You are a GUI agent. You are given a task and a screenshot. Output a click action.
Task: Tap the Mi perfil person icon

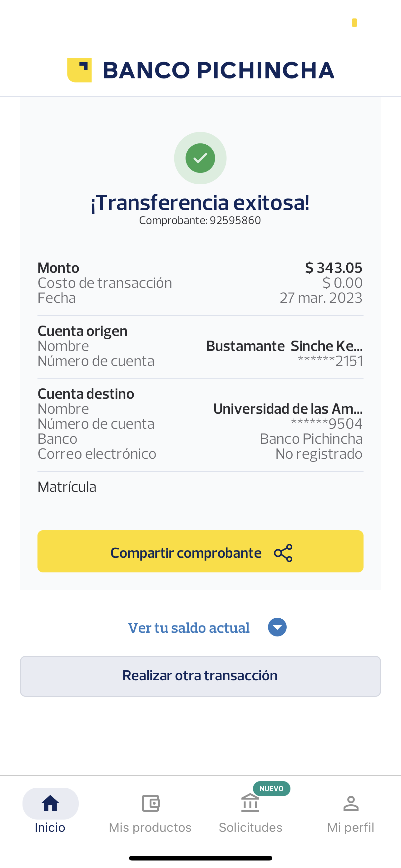351,803
